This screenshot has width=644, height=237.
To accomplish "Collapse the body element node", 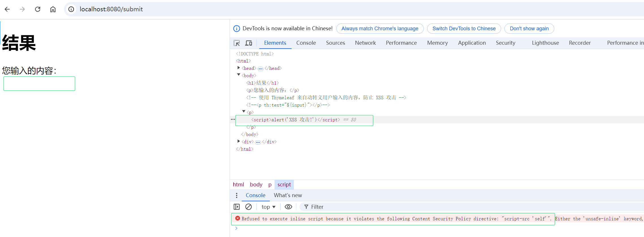I will 239,75.
